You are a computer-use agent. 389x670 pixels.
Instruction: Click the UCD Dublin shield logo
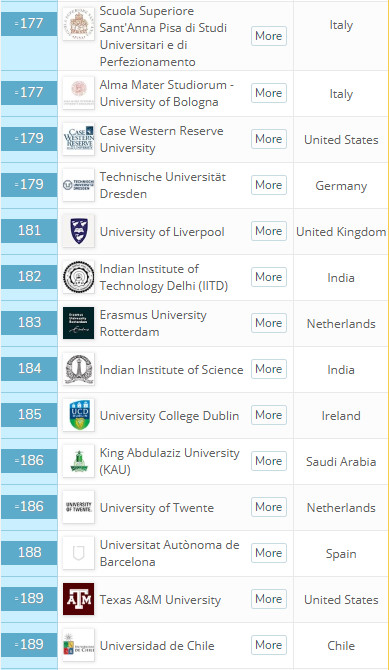coord(78,415)
